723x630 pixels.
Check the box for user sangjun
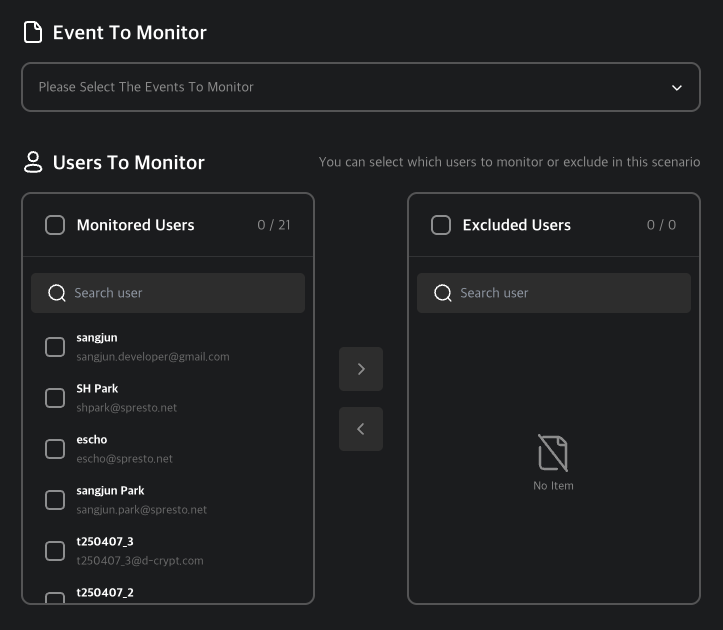(x=55, y=347)
